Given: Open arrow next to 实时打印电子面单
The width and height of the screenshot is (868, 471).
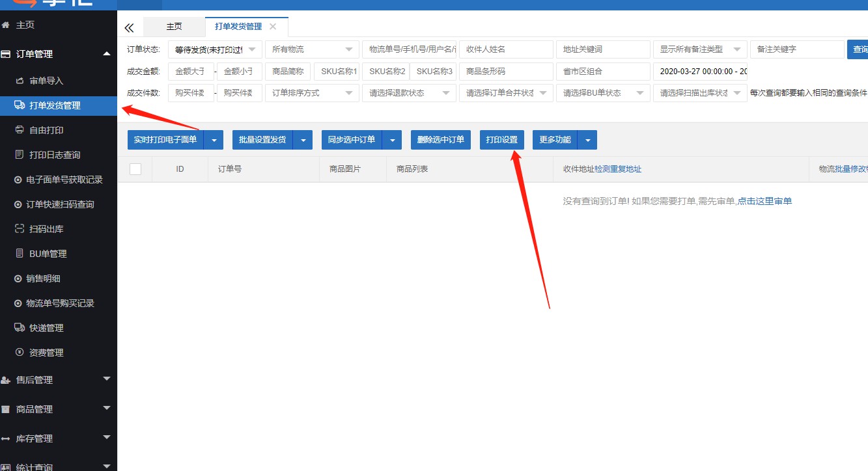Looking at the screenshot, I should pos(214,140).
